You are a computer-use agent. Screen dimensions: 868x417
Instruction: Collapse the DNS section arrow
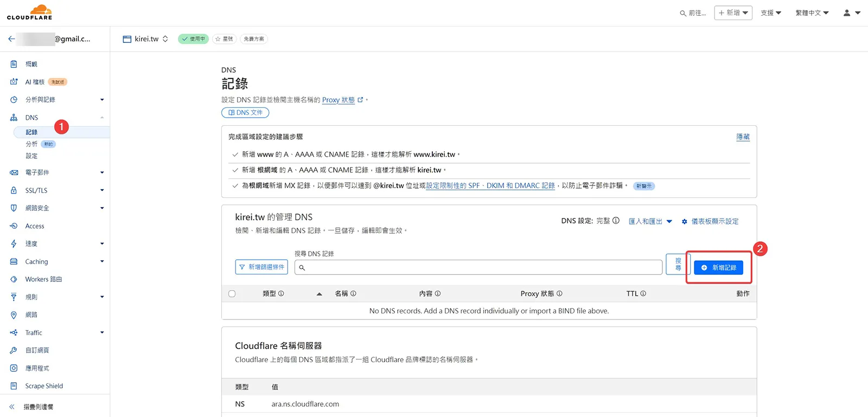coord(102,118)
